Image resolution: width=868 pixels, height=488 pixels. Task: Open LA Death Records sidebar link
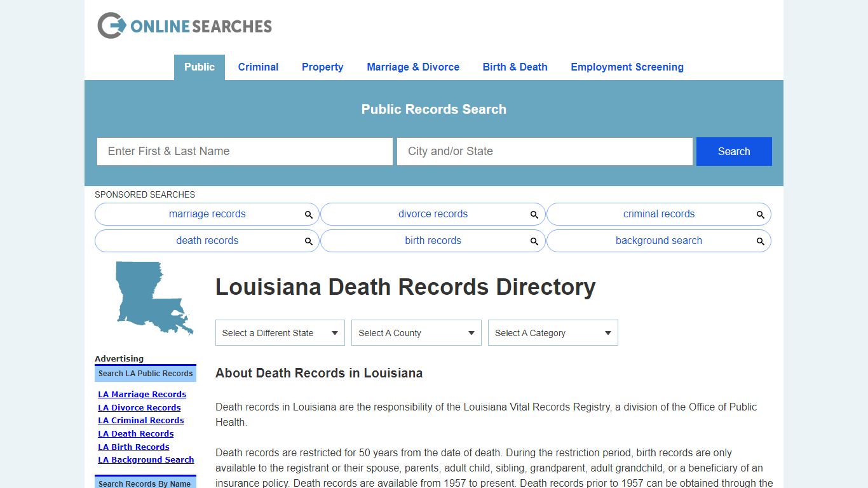tap(136, 434)
